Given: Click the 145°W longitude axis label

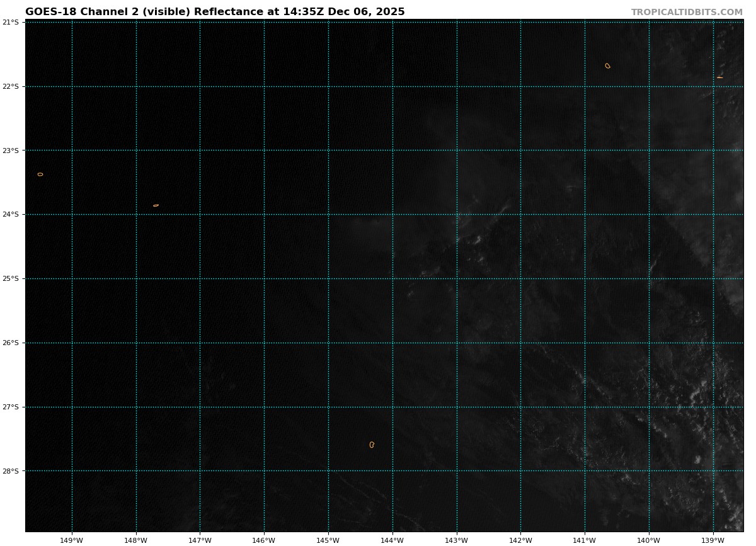Looking at the screenshot, I should point(328,540).
